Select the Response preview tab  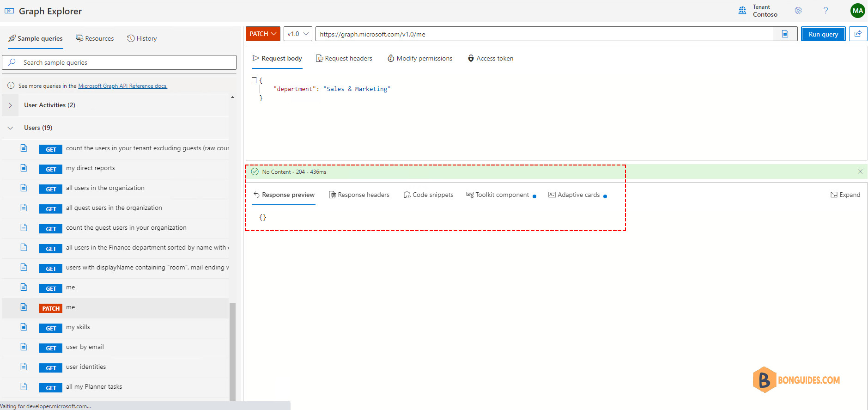(284, 195)
